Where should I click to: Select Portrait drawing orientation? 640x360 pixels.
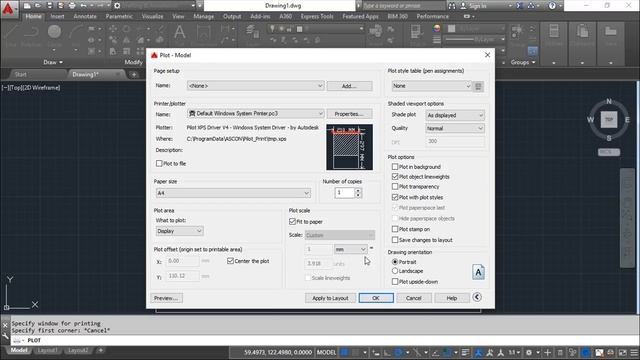(395, 262)
